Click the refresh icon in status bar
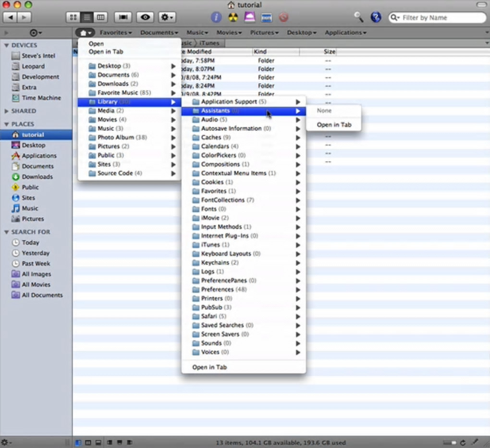The height and width of the screenshot is (448, 490). (463, 443)
